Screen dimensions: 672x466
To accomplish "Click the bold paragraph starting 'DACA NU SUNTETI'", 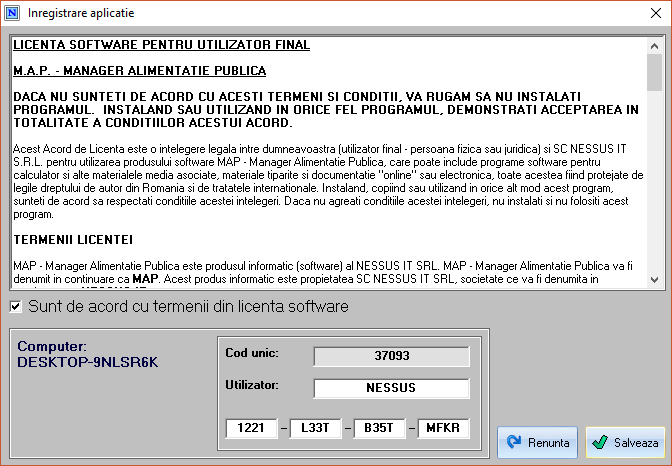I will pos(326,110).
